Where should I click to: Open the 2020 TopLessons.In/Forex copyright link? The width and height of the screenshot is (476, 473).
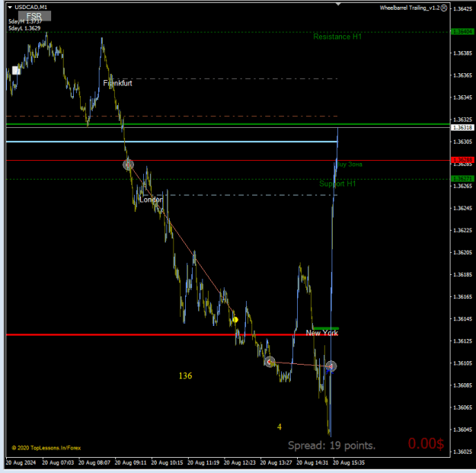46,448
